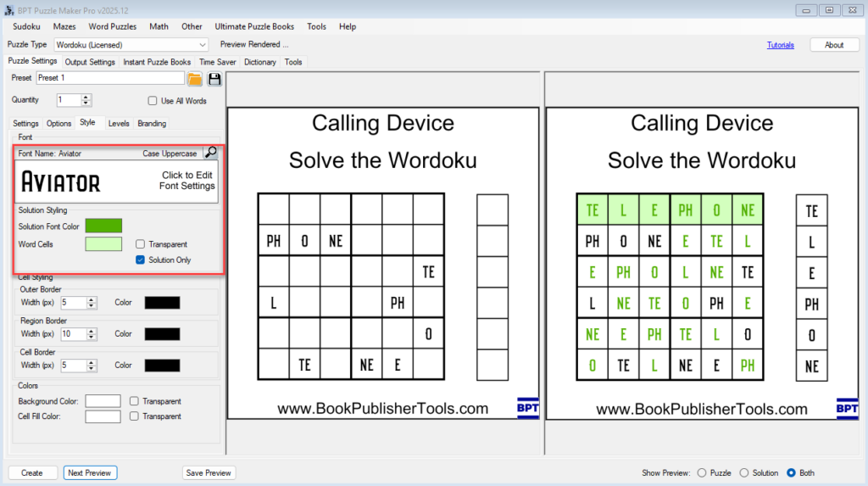Select the Puzzle radio button for Show Preview
The height and width of the screenshot is (486, 868).
[701, 472]
